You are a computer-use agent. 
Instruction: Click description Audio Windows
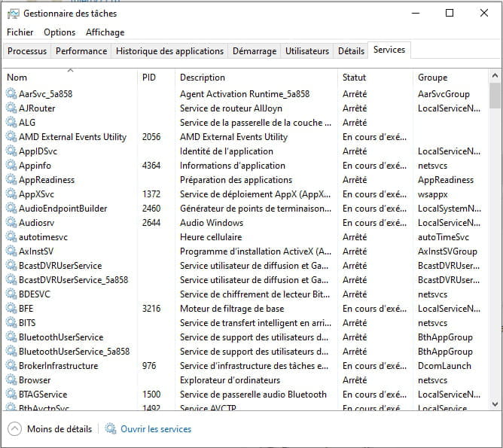pyautogui.click(x=212, y=223)
